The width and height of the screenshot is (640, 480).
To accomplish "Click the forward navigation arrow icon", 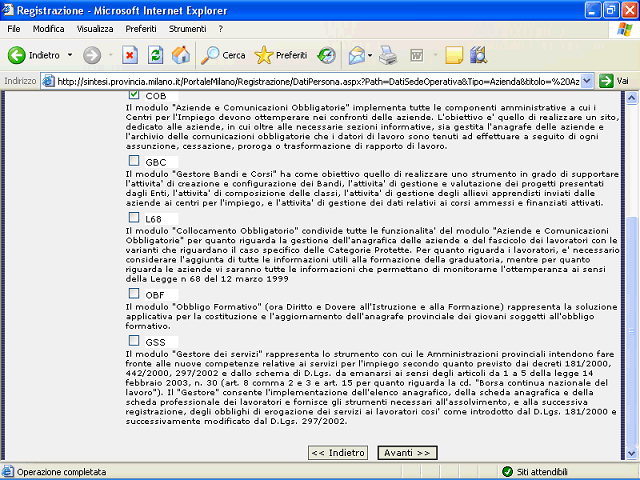I will (92, 55).
